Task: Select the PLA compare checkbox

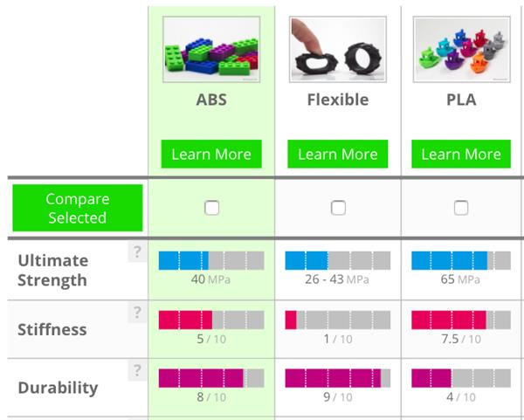Action: click(461, 208)
